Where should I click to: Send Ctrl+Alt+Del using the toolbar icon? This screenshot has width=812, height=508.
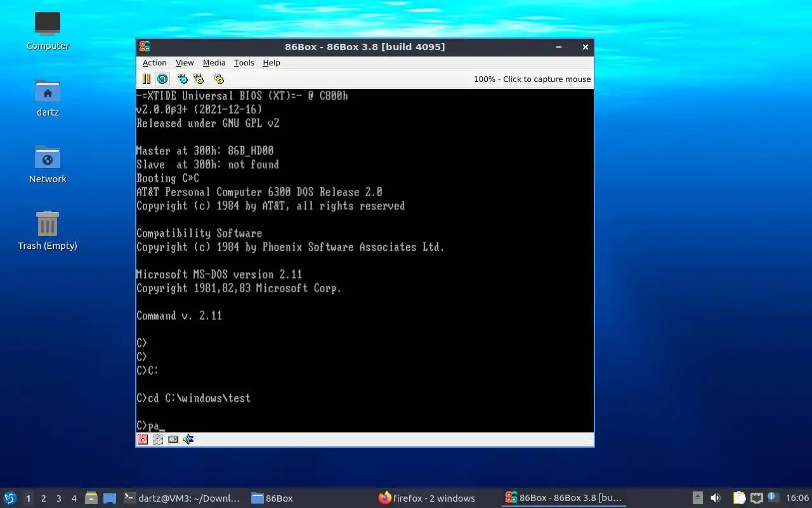[x=183, y=79]
